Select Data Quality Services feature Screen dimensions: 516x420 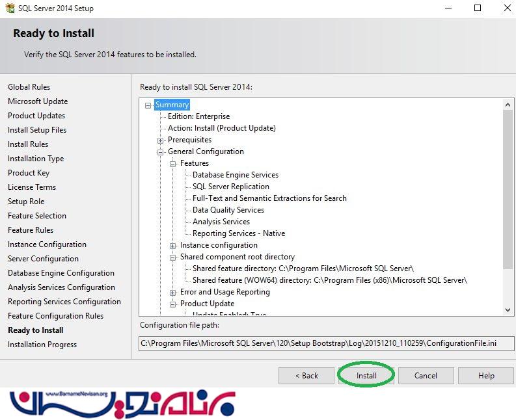pos(228,210)
